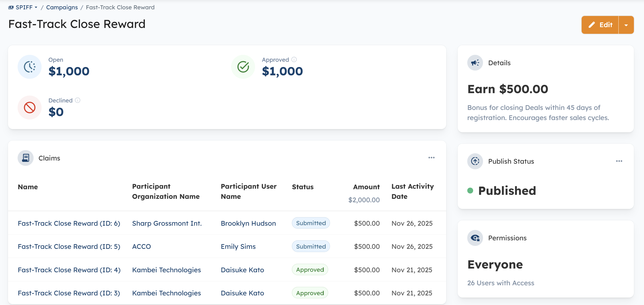Click the Declined red prohibited icon
The height and width of the screenshot is (305, 644).
pos(30,108)
